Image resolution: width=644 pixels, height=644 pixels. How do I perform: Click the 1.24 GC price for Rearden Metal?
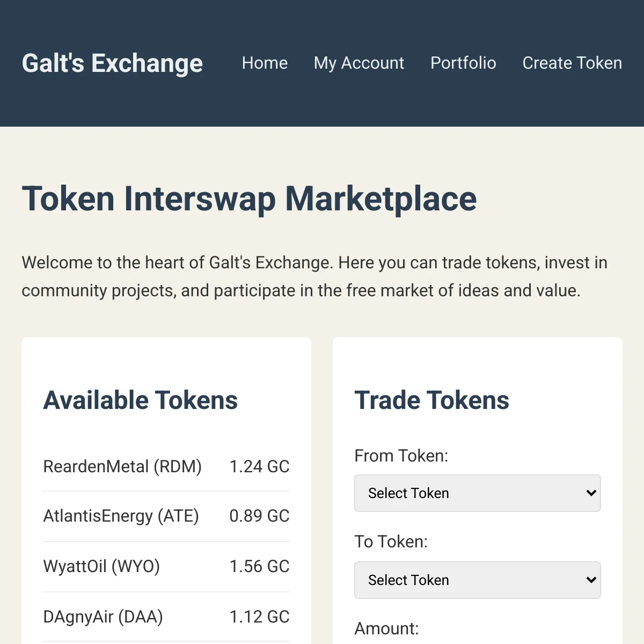click(x=259, y=466)
